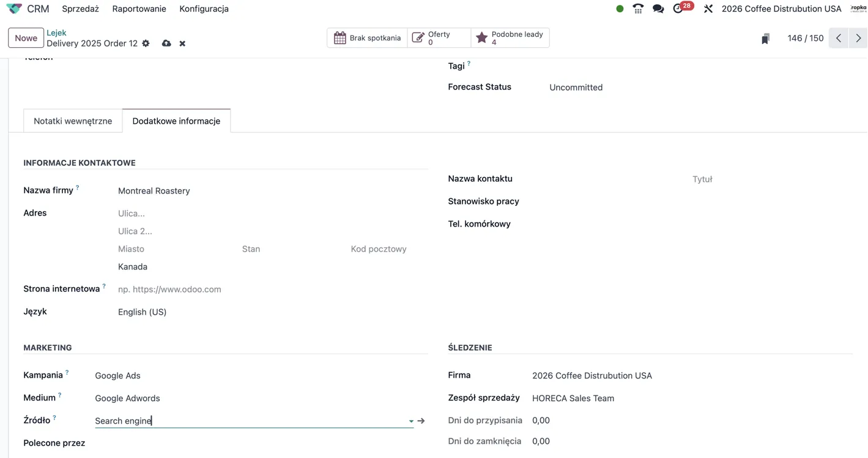Open activities clock with 28 badge

pos(681,8)
